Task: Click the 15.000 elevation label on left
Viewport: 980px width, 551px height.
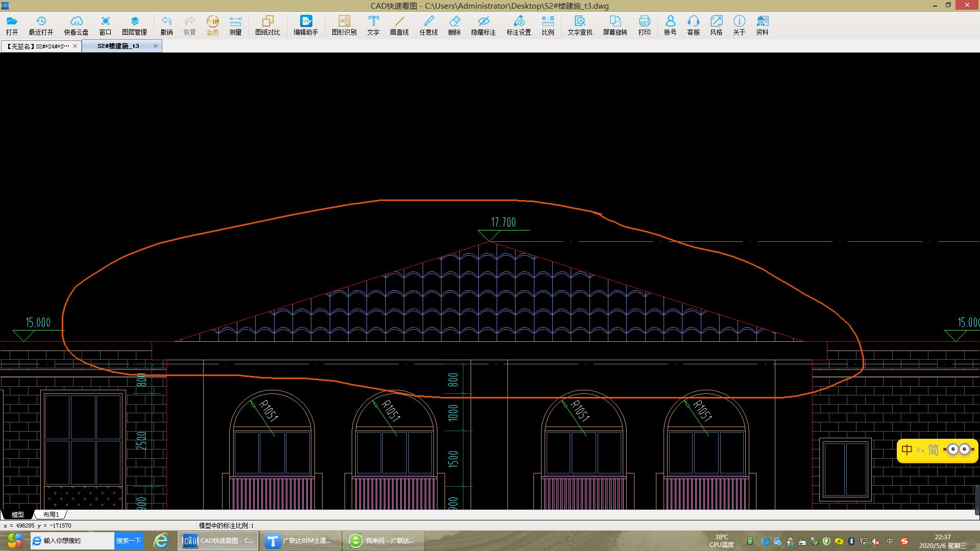Action: [38, 322]
